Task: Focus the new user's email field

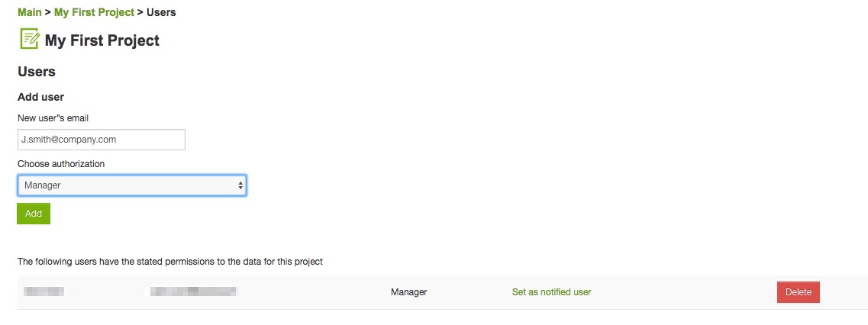Action: [x=102, y=140]
